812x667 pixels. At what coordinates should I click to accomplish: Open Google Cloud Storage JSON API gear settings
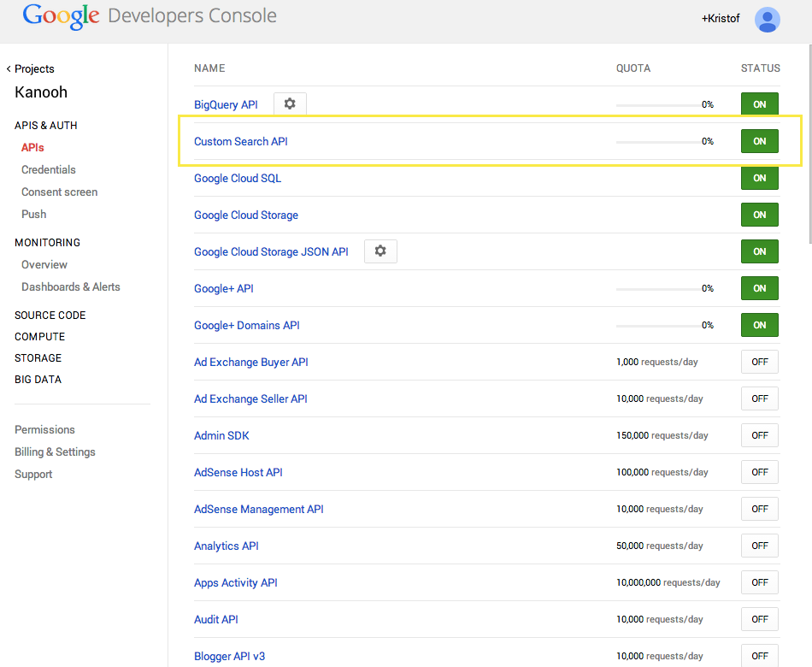coord(380,251)
